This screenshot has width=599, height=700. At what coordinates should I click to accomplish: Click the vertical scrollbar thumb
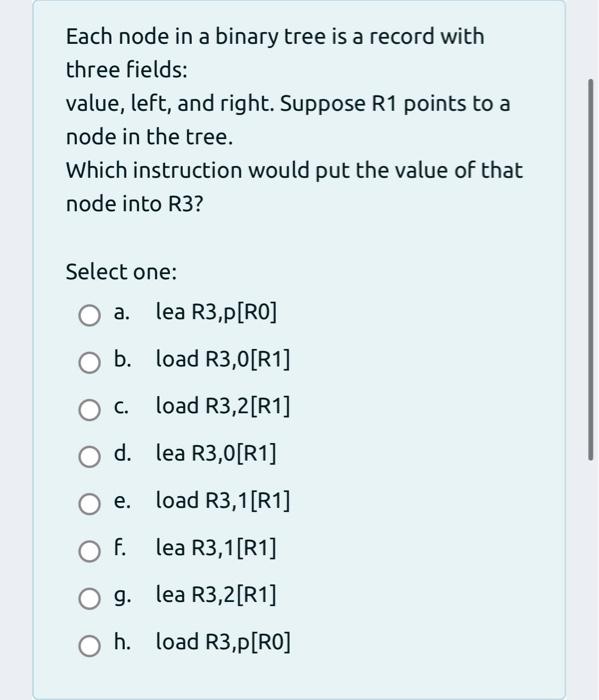point(591,269)
